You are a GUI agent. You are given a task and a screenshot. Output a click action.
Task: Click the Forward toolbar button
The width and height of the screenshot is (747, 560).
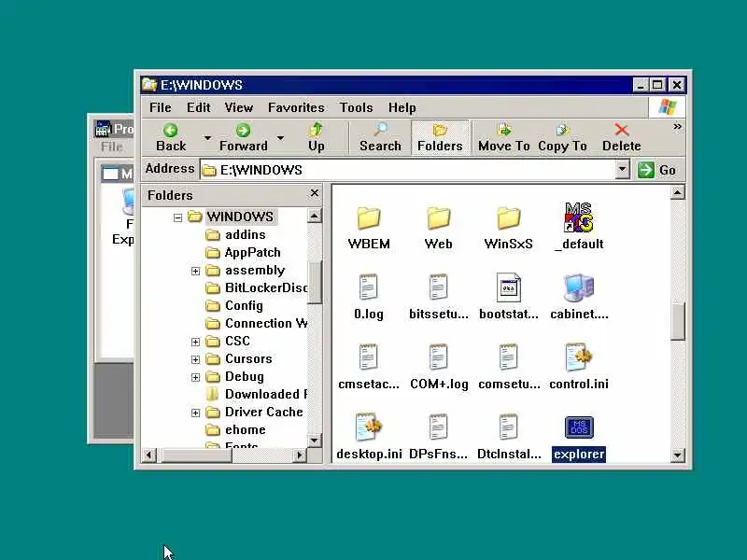(x=243, y=137)
